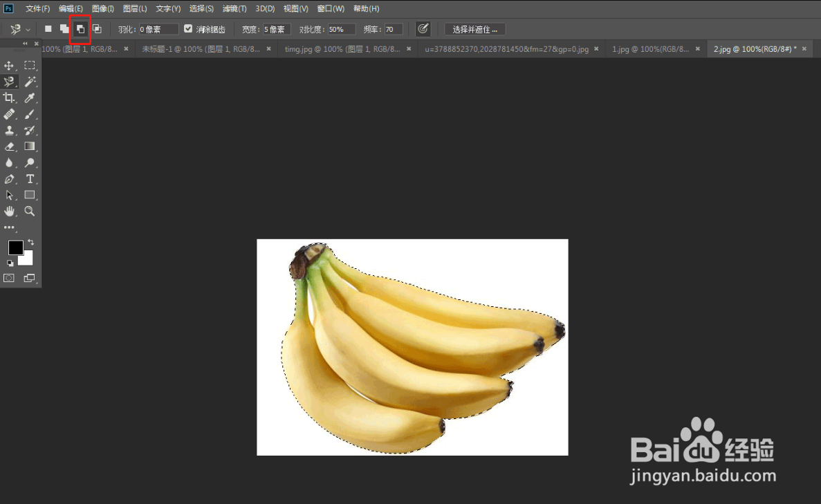Click the 选择并遮住 button
The image size is (821, 504).
point(475,29)
